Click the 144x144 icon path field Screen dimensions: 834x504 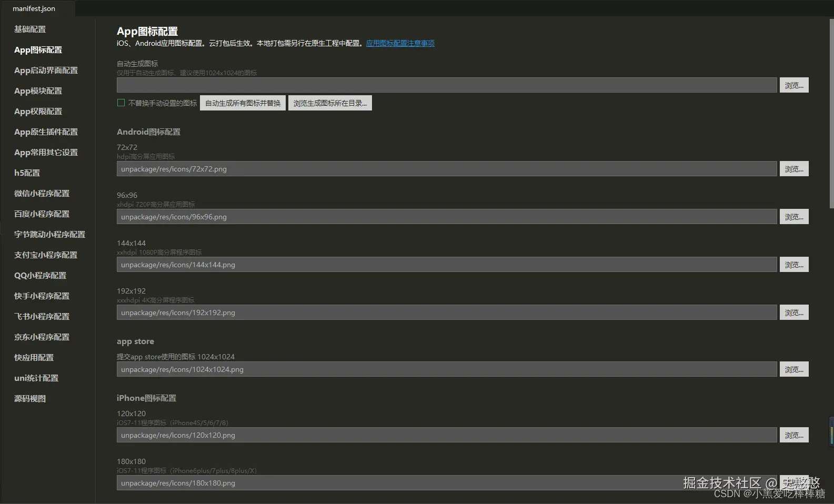point(447,265)
